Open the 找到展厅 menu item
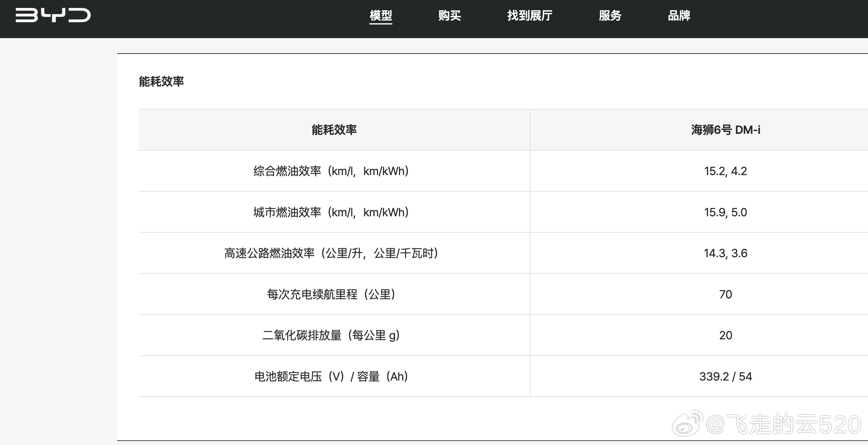The image size is (868, 445). 530,15
